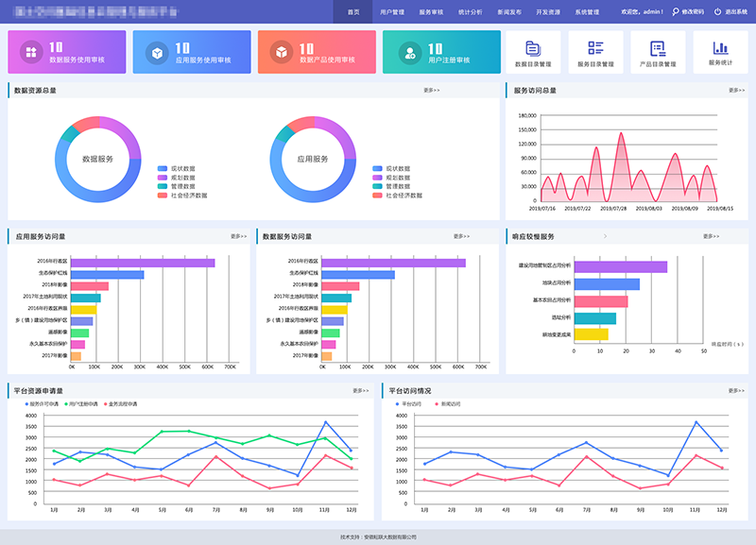Click the 用户注册审核 user icon
This screenshot has height=545, width=756.
point(410,53)
